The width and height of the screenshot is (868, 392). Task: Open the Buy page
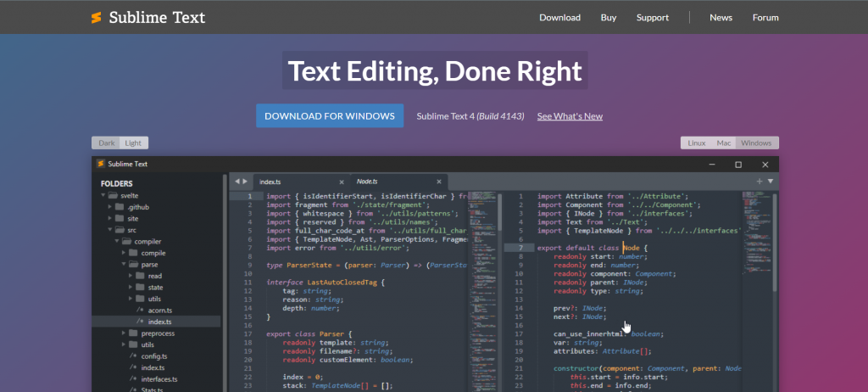(x=609, y=18)
